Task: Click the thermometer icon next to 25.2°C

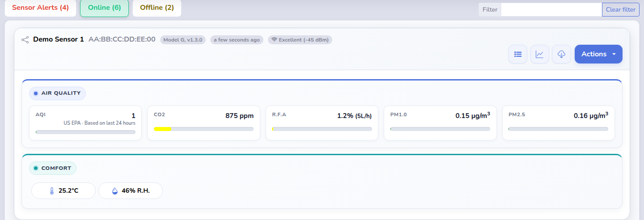Action: pyautogui.click(x=52, y=191)
